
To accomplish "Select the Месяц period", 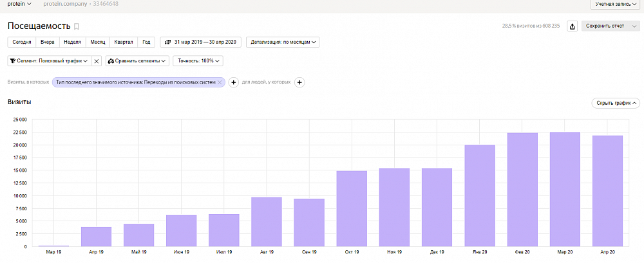I will point(98,42).
